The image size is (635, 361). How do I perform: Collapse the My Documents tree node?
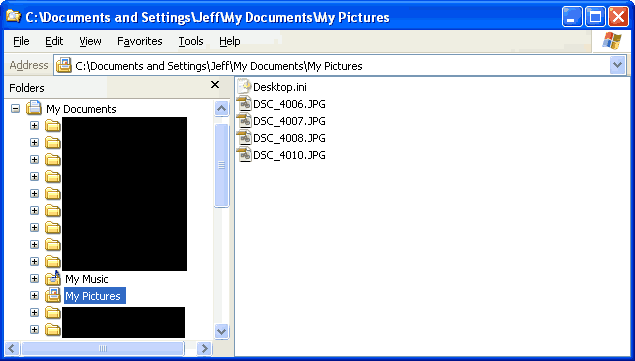(15, 109)
